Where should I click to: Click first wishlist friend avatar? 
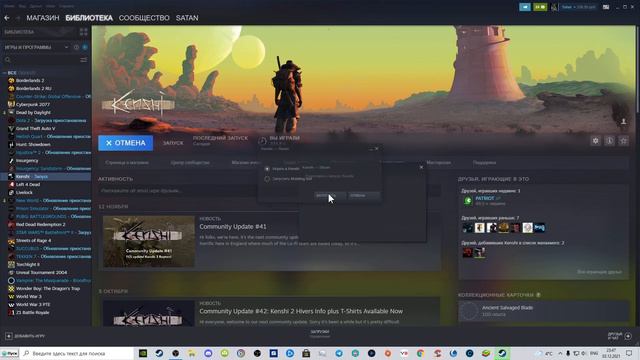tap(468, 253)
